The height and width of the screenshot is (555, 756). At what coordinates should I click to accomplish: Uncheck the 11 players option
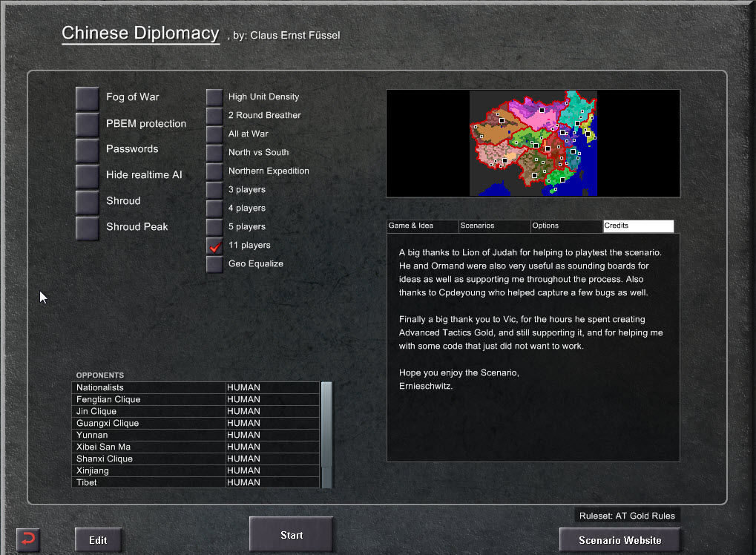214,245
